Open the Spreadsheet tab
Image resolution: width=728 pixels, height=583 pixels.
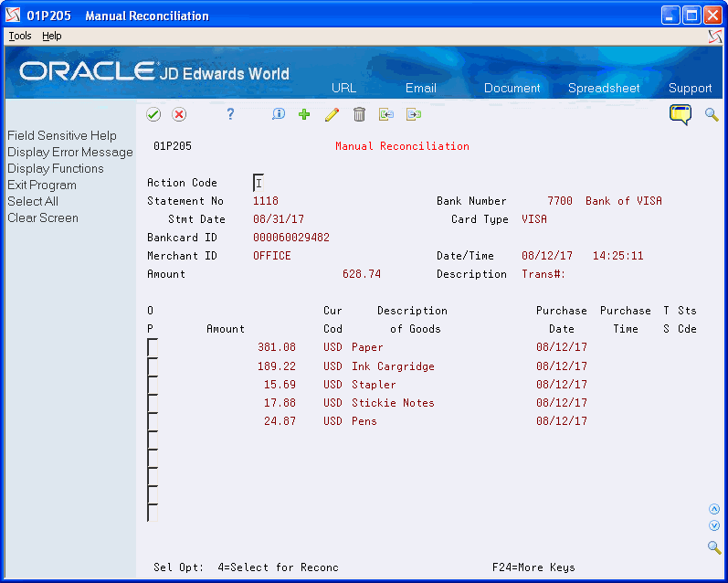pyautogui.click(x=604, y=88)
